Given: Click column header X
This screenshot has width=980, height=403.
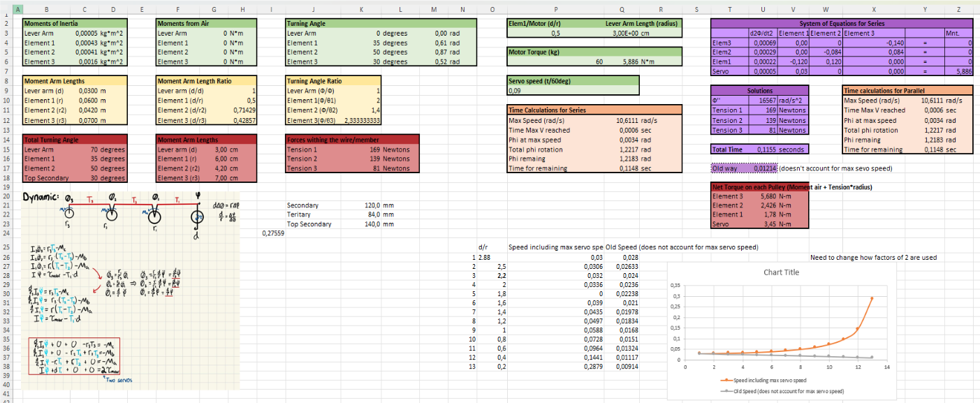Looking at the screenshot, I should [874, 10].
